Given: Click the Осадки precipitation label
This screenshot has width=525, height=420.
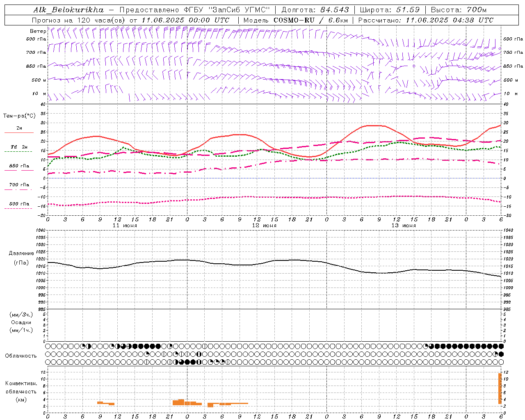Looking at the screenshot, I should [21, 322].
